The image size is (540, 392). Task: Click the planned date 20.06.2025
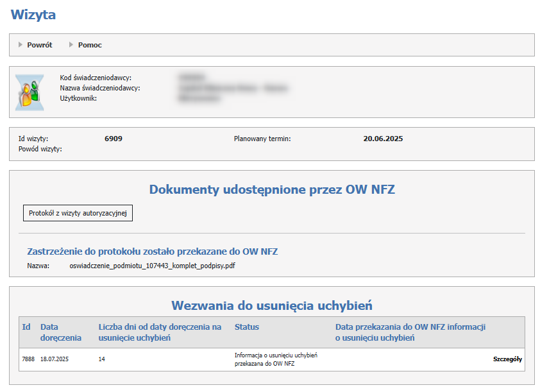pyautogui.click(x=383, y=139)
